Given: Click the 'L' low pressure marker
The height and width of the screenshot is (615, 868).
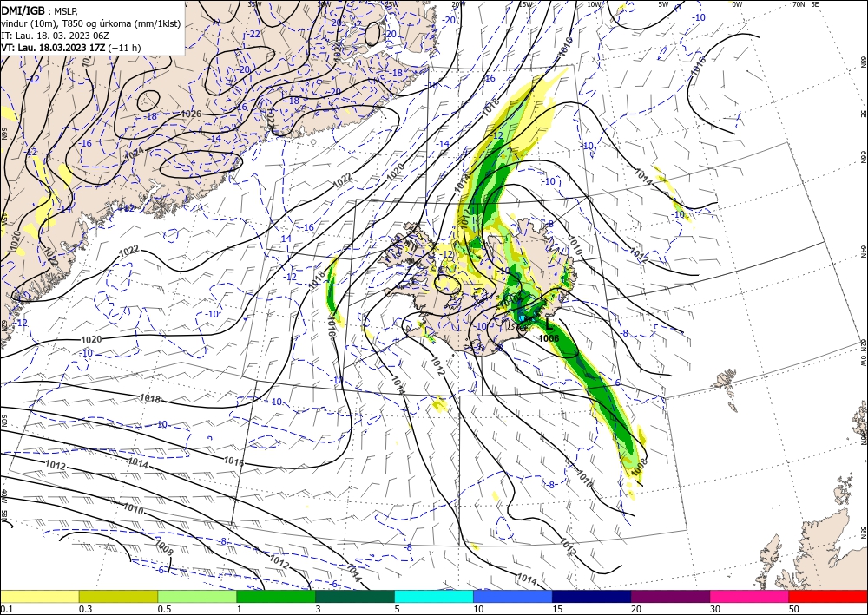Looking at the screenshot, I should pyautogui.click(x=549, y=324).
